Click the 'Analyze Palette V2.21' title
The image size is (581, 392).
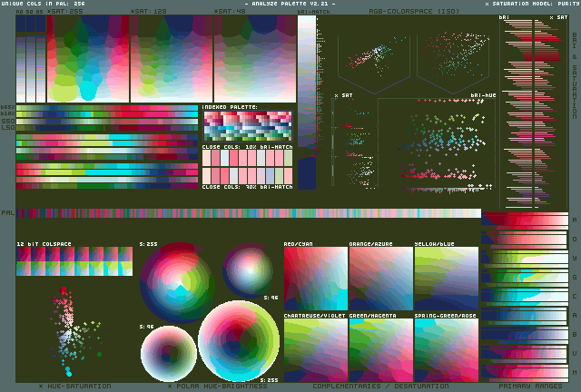(290, 4)
